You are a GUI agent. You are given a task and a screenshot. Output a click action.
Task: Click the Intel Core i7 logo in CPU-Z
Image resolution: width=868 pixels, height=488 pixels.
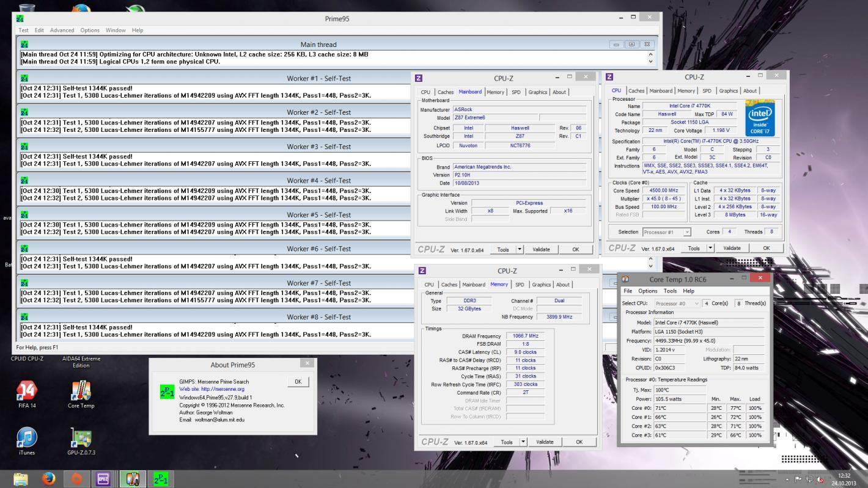tap(760, 118)
